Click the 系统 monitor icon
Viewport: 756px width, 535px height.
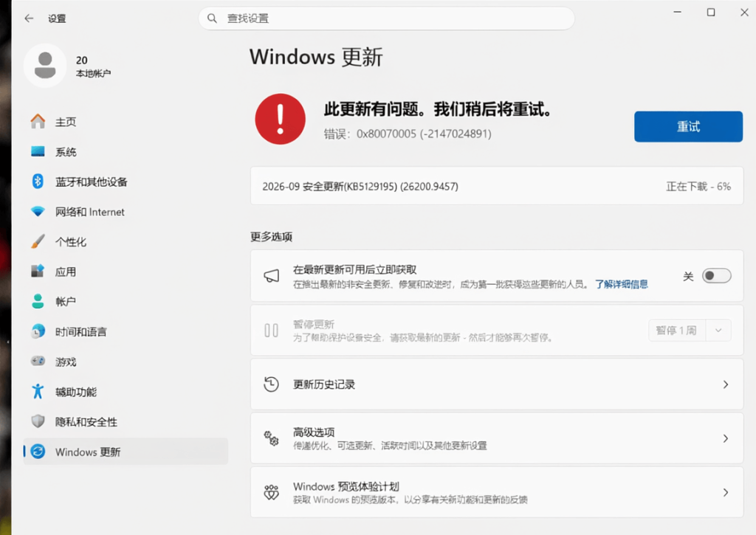(38, 152)
